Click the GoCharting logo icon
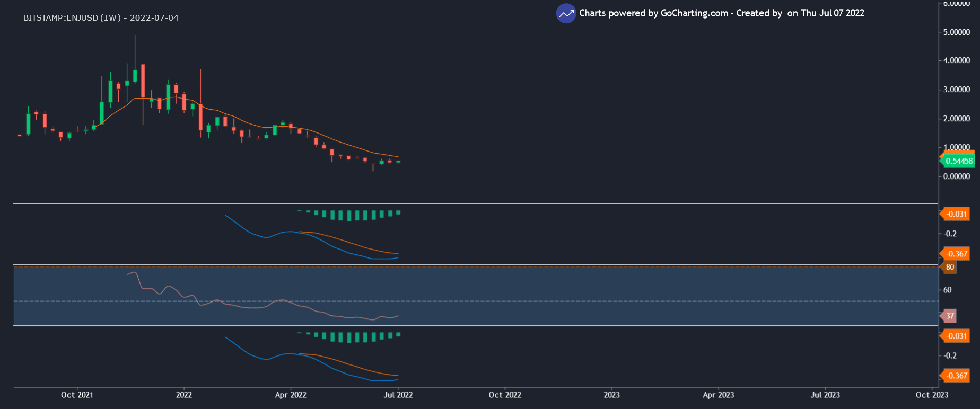Image resolution: width=980 pixels, height=409 pixels. click(x=566, y=14)
